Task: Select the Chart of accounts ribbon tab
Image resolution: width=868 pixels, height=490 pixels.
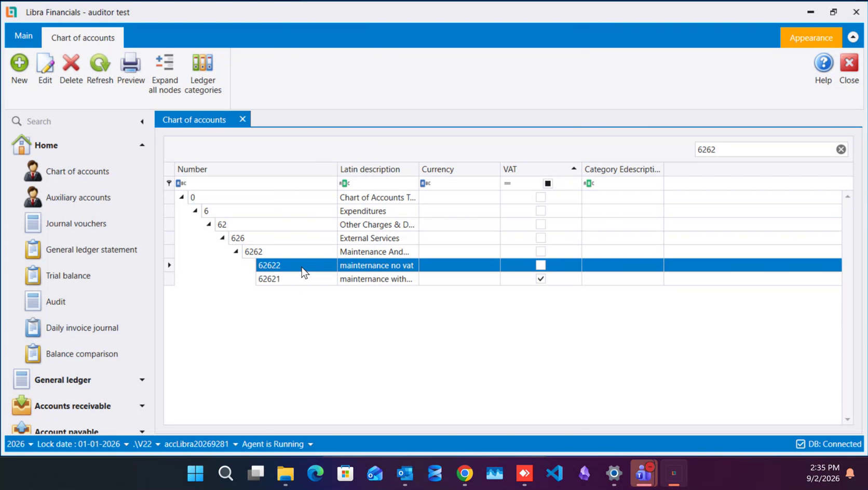Action: click(83, 38)
